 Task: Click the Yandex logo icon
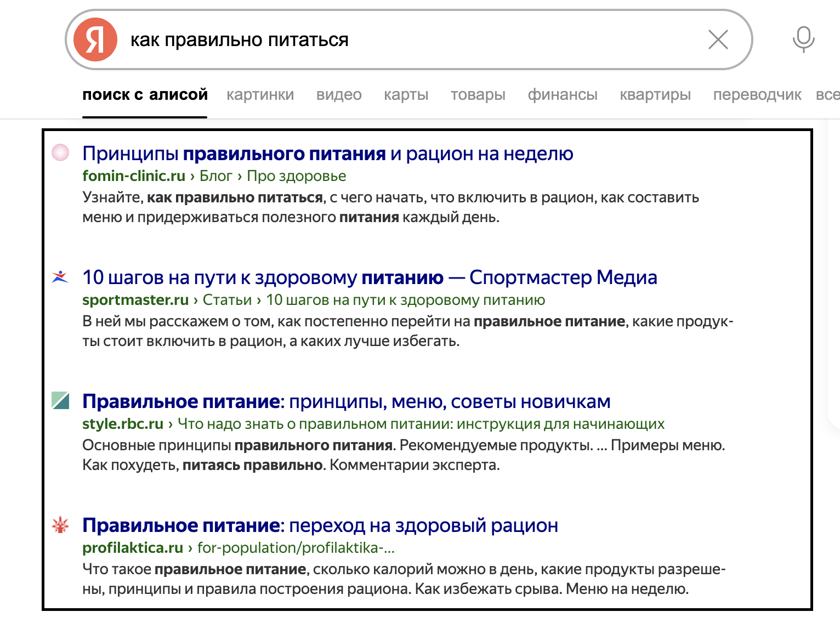[x=97, y=39]
